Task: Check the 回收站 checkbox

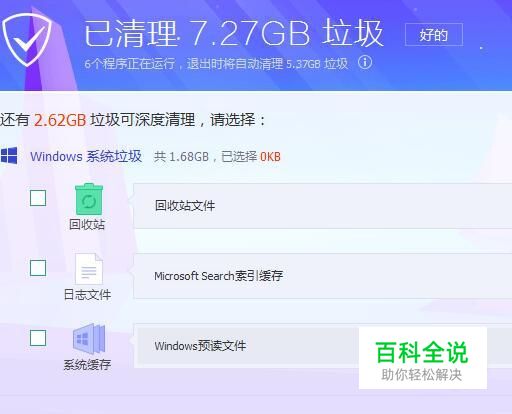Action: click(x=38, y=198)
